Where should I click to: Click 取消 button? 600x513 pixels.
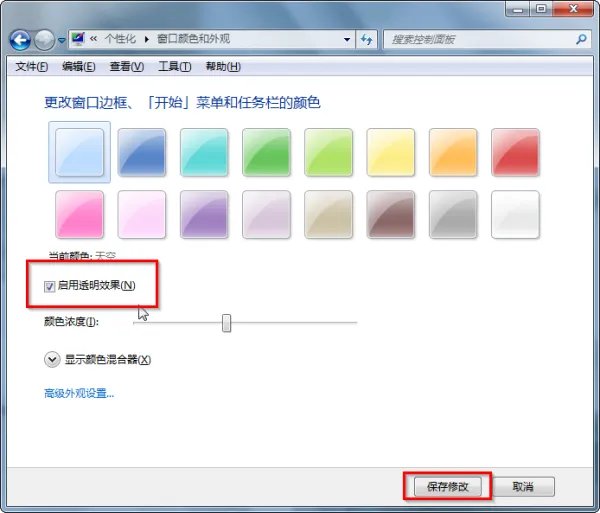[523, 487]
